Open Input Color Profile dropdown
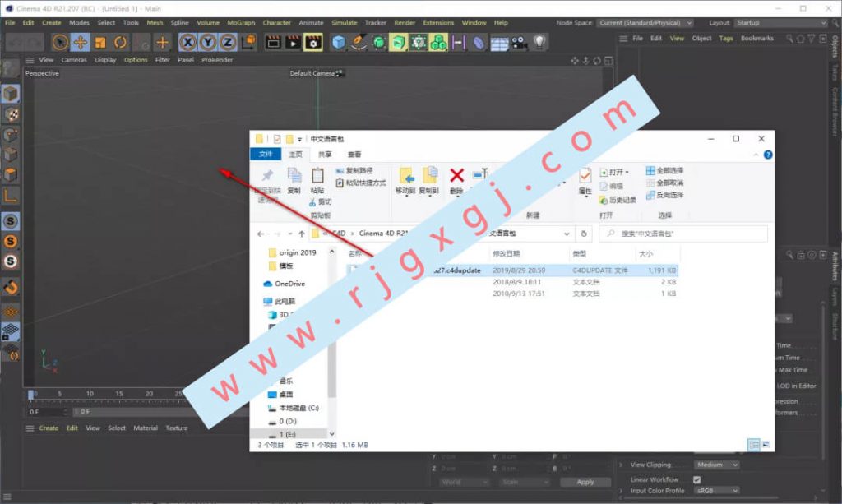 [716, 491]
